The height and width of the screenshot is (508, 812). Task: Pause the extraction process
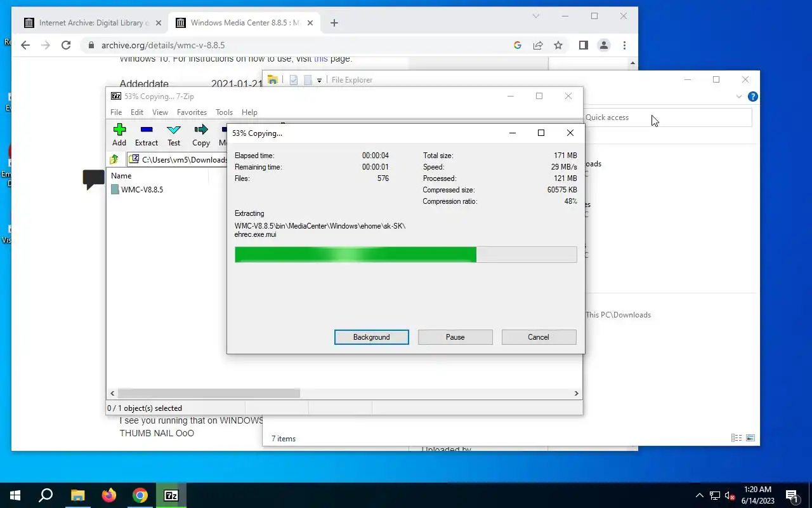pyautogui.click(x=455, y=337)
